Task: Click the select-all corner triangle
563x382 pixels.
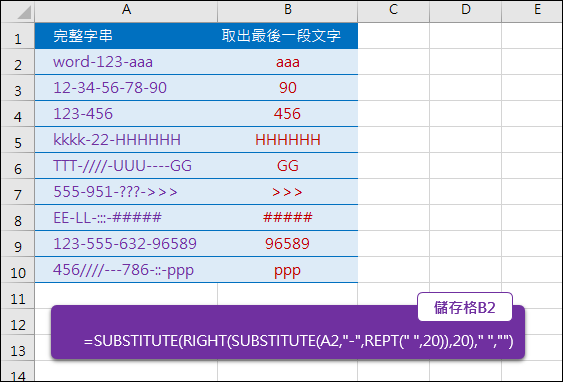Action: click(24, 13)
